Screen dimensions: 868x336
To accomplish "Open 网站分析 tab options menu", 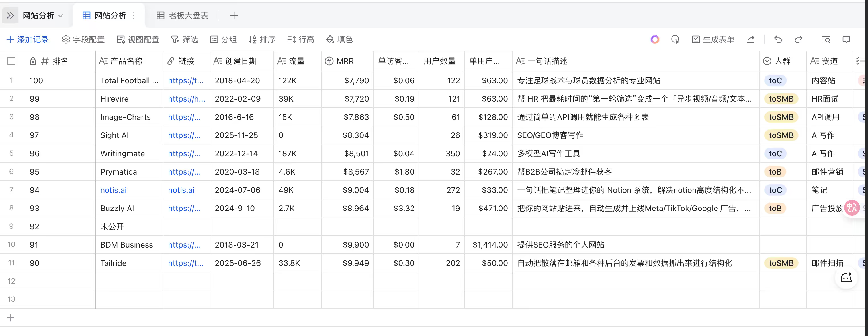I will pos(134,15).
